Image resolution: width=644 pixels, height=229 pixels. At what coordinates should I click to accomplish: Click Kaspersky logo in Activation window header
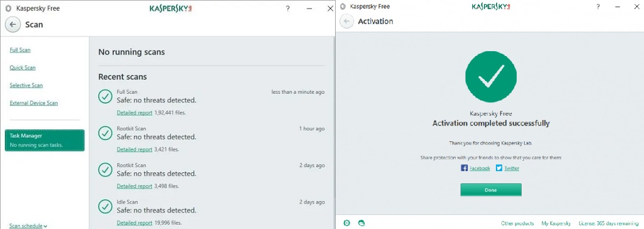(x=491, y=7)
